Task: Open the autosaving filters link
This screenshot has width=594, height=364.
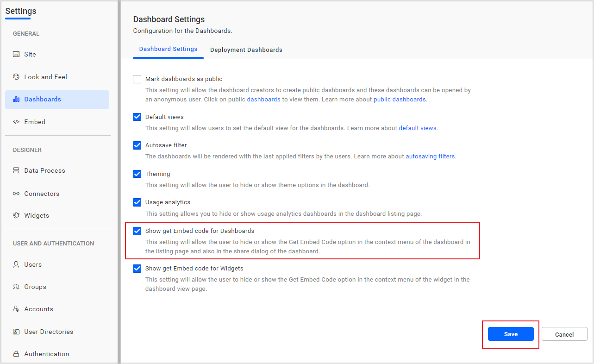Action: click(430, 157)
